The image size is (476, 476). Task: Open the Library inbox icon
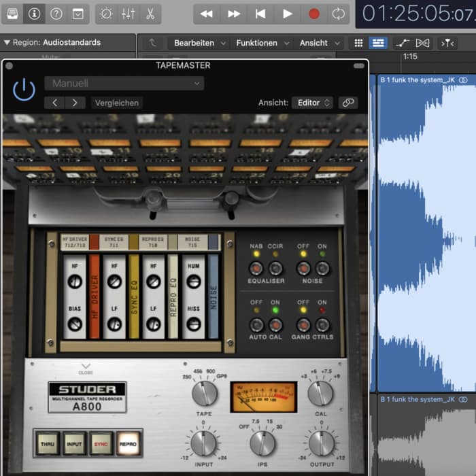point(12,14)
